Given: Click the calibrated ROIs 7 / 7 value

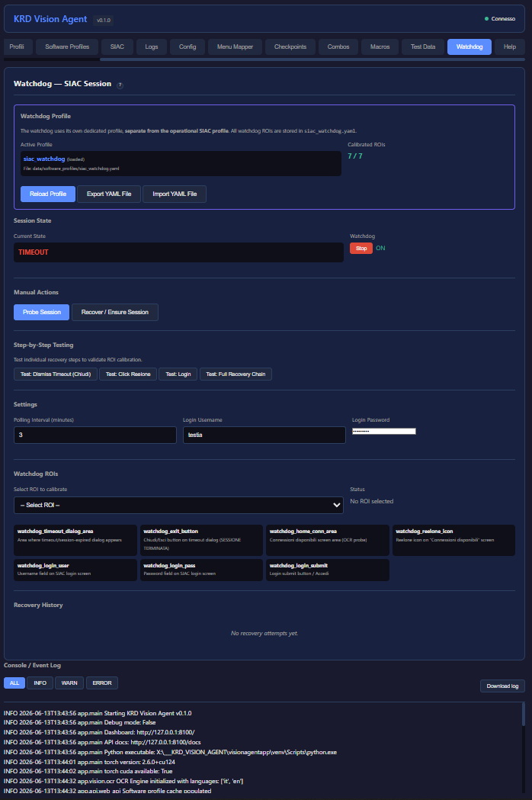Looking at the screenshot, I should (355, 156).
